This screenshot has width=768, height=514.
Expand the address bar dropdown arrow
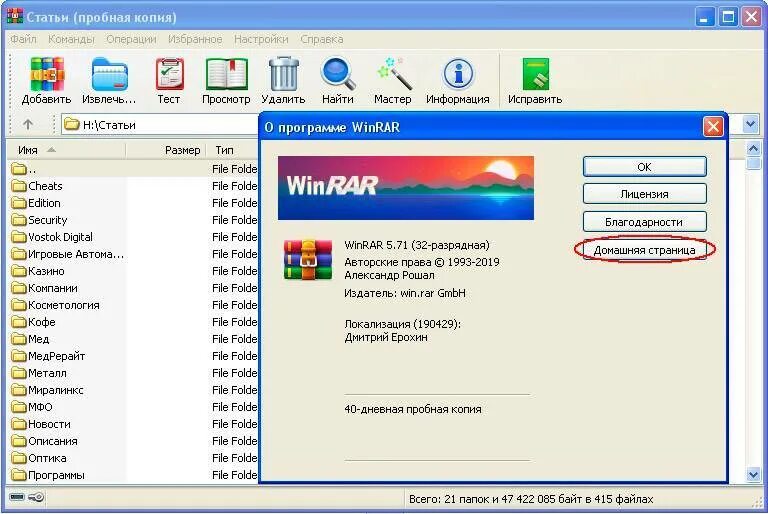pyautogui.click(x=750, y=124)
